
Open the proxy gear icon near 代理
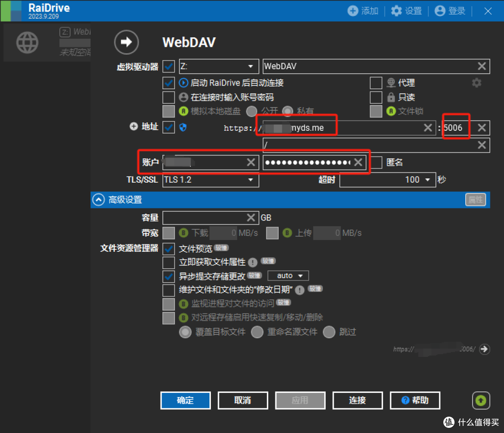(476, 83)
